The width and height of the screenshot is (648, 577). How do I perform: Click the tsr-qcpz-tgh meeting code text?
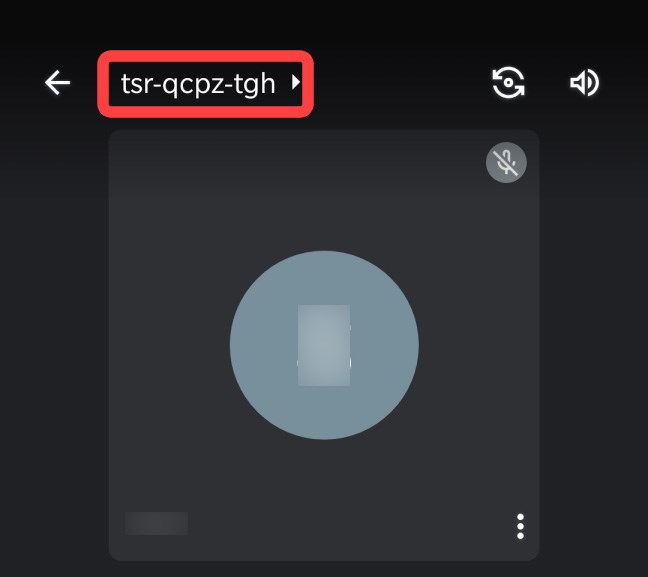tap(198, 85)
